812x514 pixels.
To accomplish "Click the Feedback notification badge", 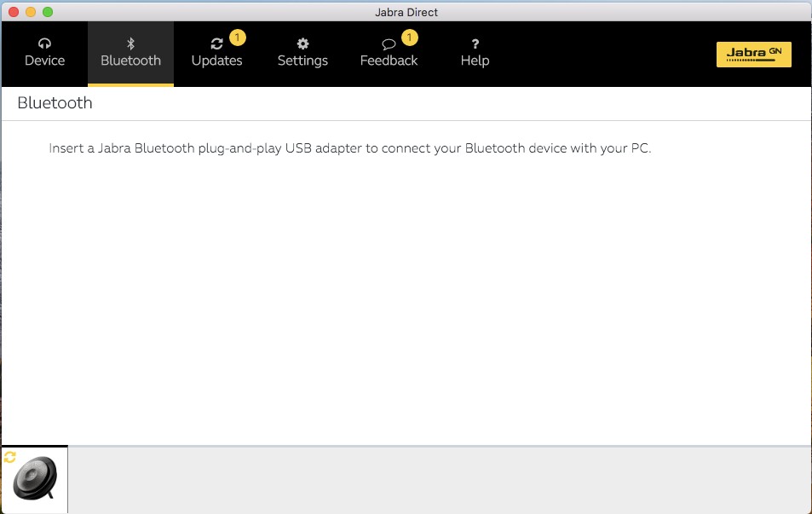I will pyautogui.click(x=409, y=38).
